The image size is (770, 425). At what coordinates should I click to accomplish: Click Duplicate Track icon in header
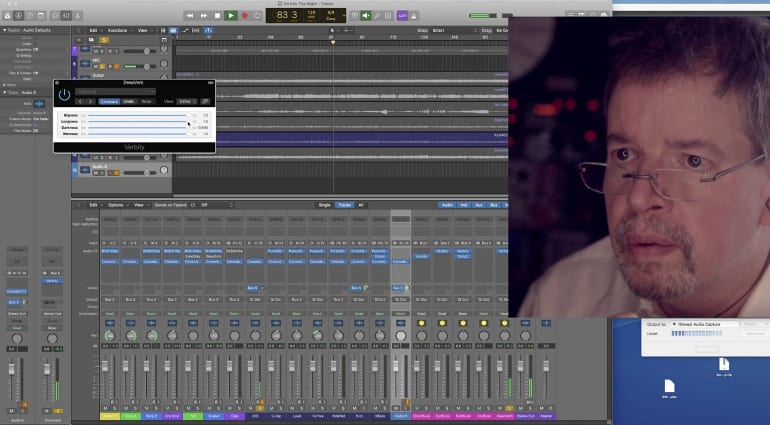91,40
